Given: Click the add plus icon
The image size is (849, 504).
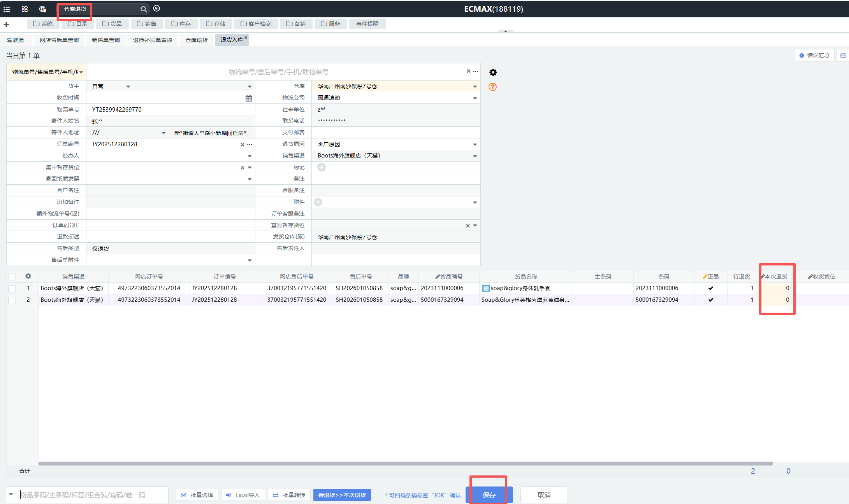Looking at the screenshot, I should [x=6, y=24].
